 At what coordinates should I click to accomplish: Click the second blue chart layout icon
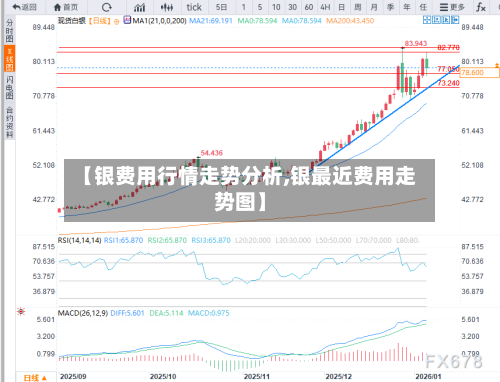point(436,20)
